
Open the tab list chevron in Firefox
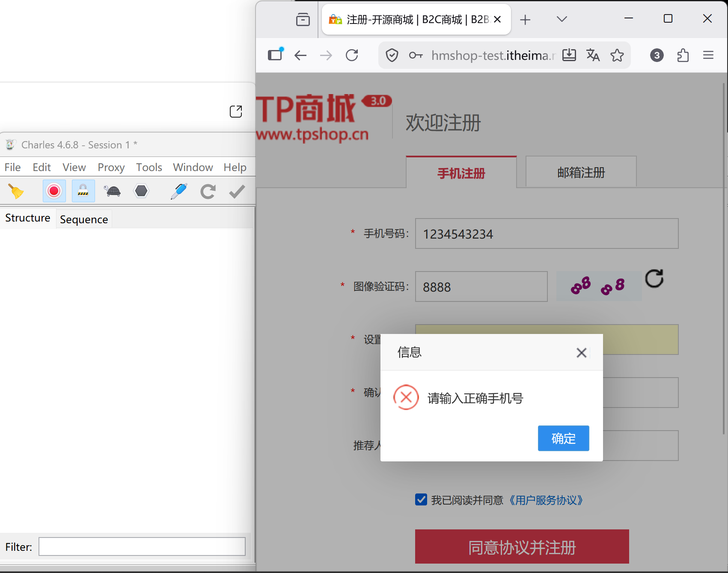pyautogui.click(x=561, y=19)
